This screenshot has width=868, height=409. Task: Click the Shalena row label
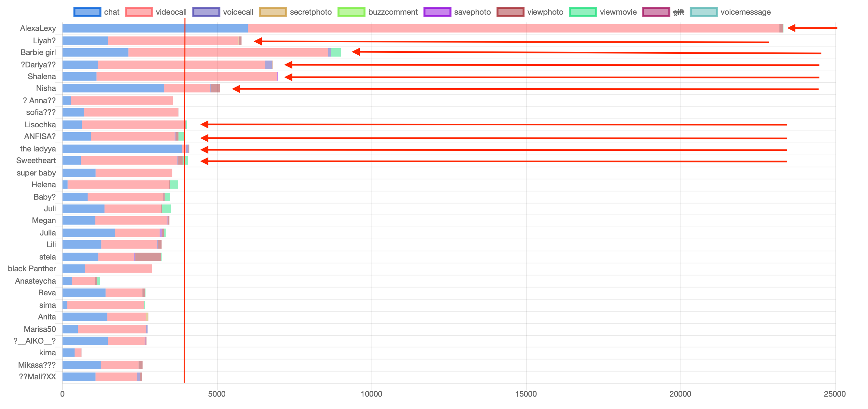click(42, 77)
